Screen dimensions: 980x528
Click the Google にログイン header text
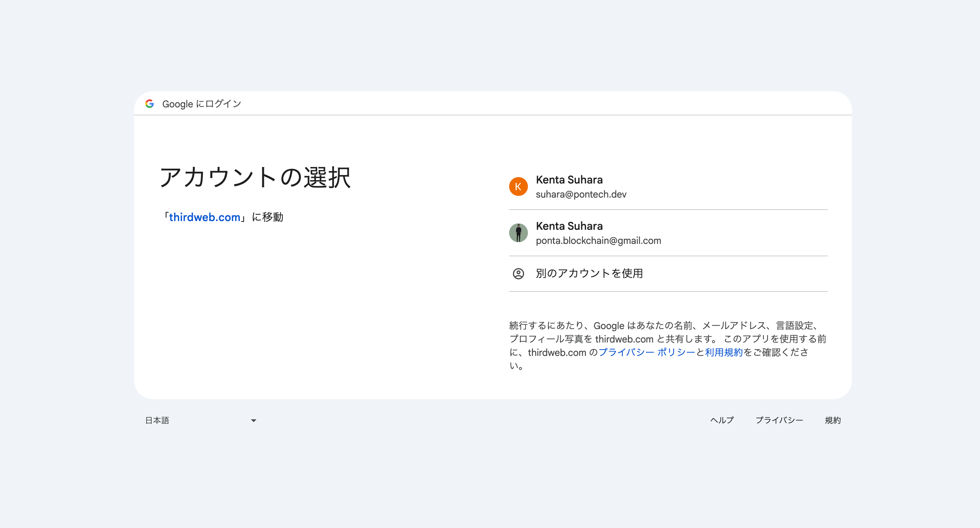click(x=202, y=104)
